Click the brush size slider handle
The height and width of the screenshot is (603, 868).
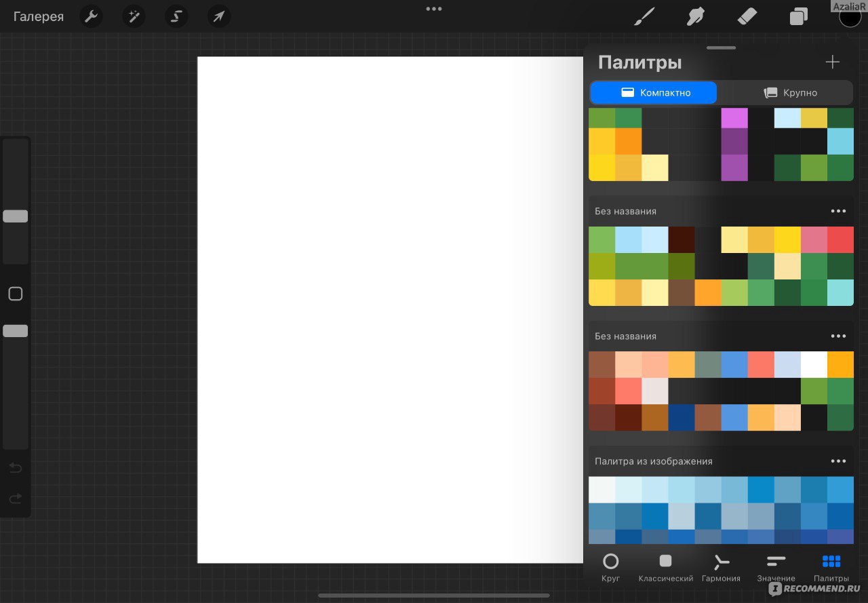[15, 216]
